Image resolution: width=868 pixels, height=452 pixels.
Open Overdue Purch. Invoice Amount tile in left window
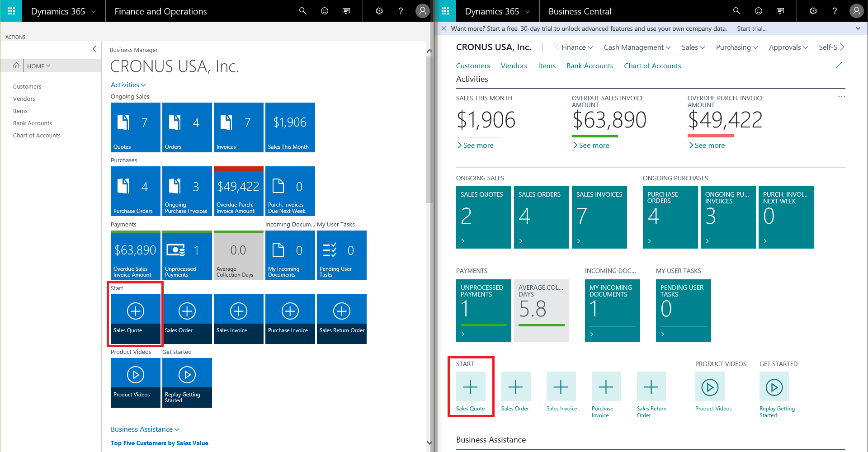pos(239,191)
